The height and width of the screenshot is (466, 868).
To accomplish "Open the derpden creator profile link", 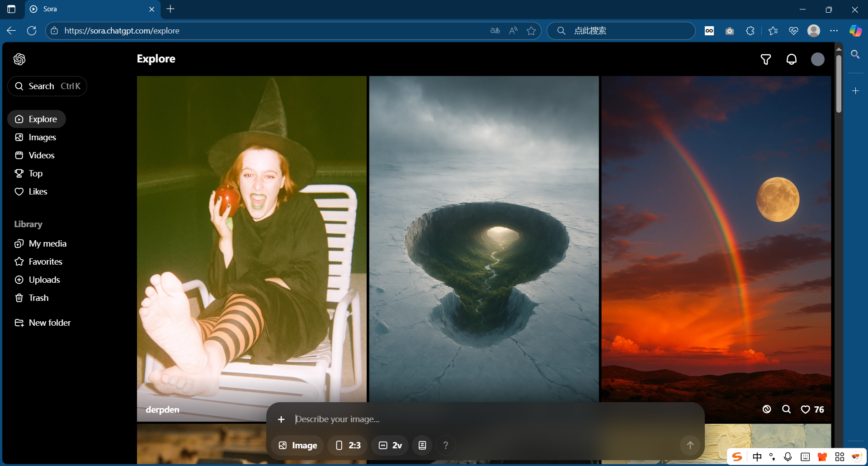I will tap(163, 409).
